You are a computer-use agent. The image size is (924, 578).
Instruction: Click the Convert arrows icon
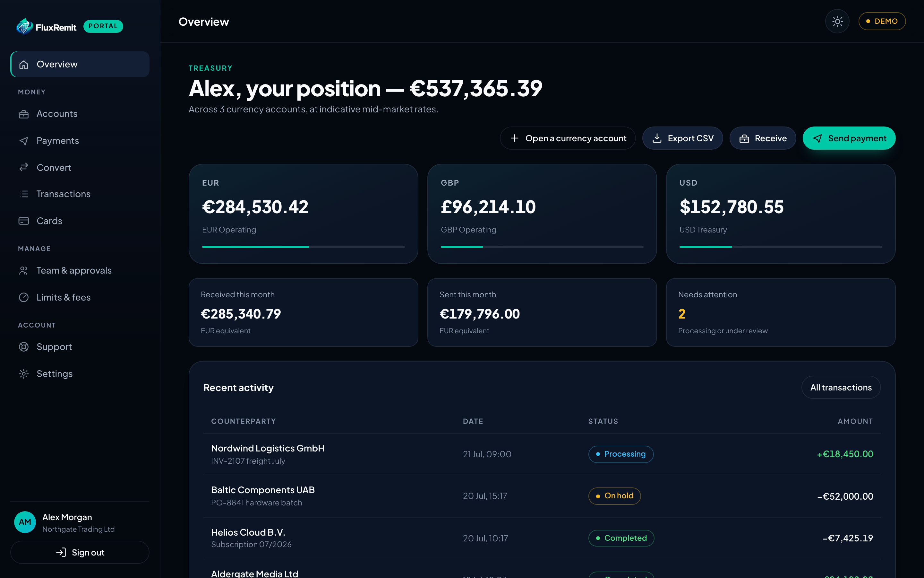pos(24,167)
